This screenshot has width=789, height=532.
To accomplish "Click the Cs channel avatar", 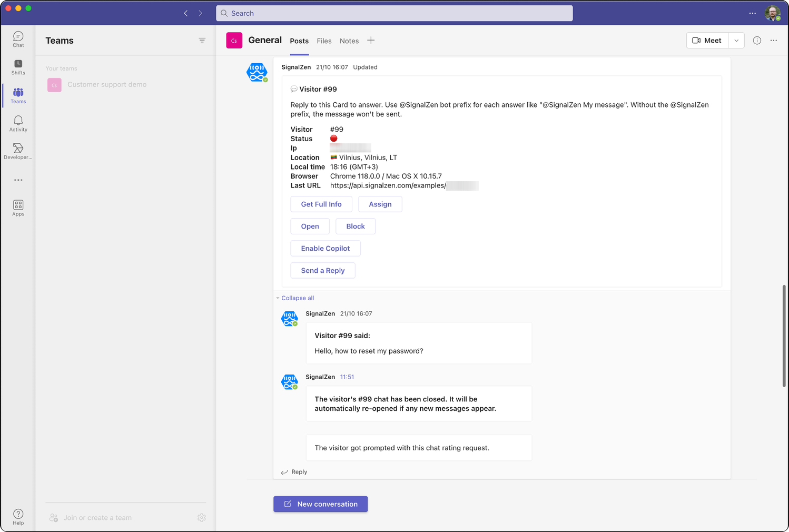I will [234, 41].
